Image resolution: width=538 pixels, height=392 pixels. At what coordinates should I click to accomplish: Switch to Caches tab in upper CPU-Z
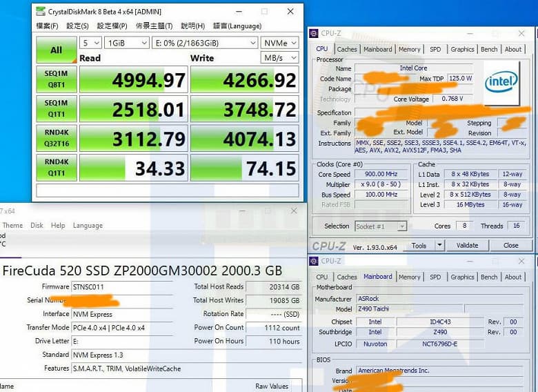tap(347, 49)
